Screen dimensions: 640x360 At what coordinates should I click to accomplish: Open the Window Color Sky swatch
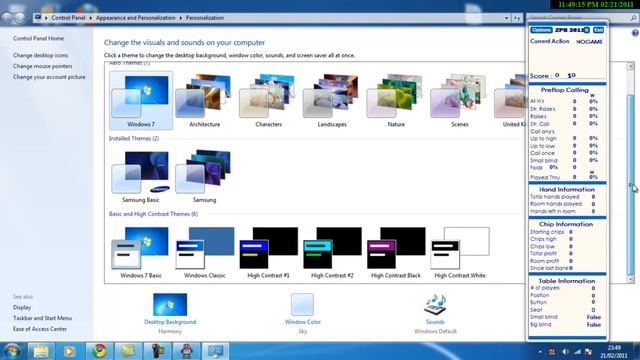click(x=302, y=304)
